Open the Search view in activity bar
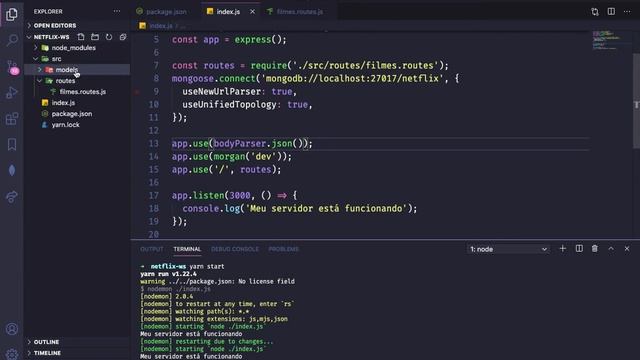This screenshot has width=640, height=360. coord(12,40)
